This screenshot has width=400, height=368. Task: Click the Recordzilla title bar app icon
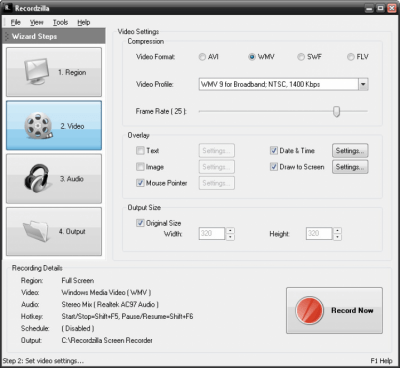point(7,8)
